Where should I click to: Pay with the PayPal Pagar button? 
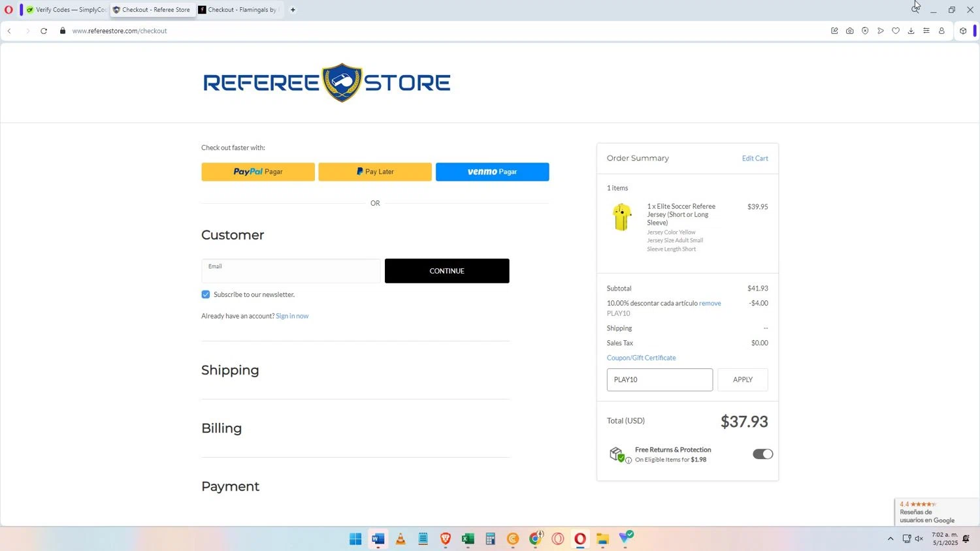(258, 172)
